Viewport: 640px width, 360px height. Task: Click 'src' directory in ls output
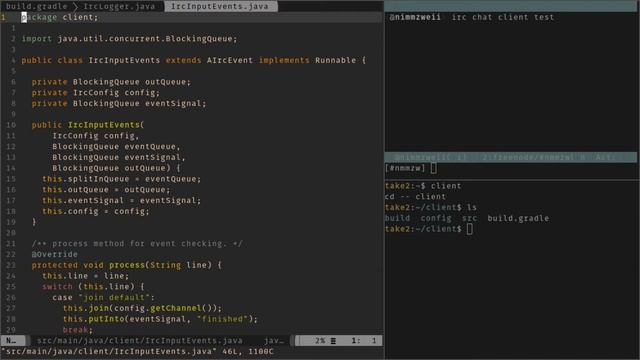click(469, 218)
